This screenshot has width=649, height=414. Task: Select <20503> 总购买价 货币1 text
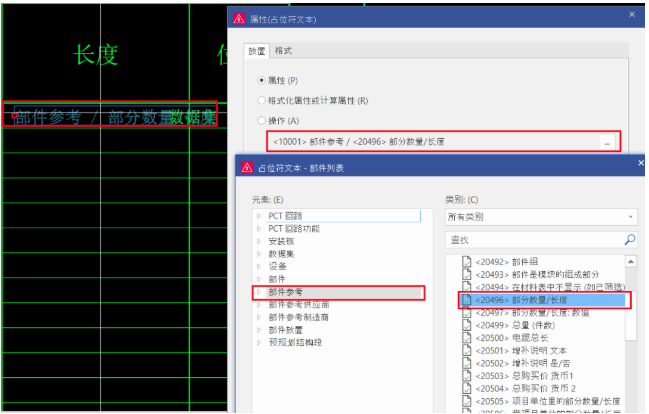pos(524,376)
